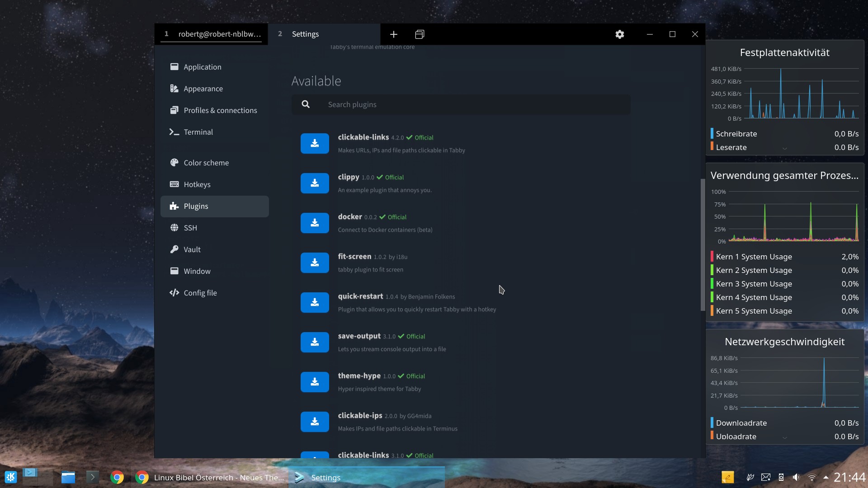Screen dimensions: 868x488
Task: Expand the Leserate dropdown chevron
Action: click(x=785, y=148)
